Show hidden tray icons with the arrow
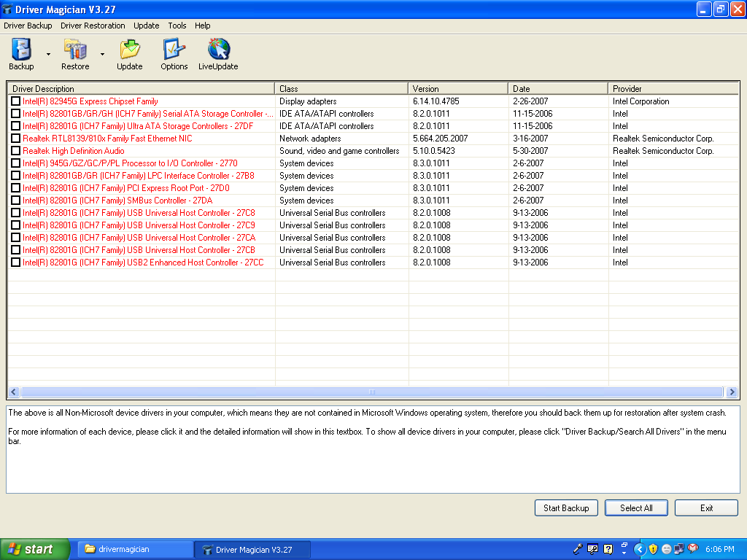This screenshot has width=747, height=560. coord(640,549)
